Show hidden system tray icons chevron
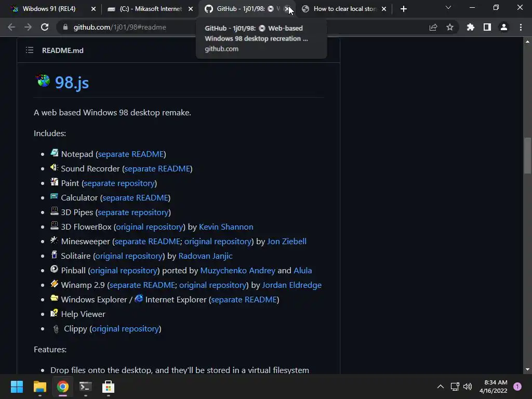The image size is (532, 399). click(441, 387)
